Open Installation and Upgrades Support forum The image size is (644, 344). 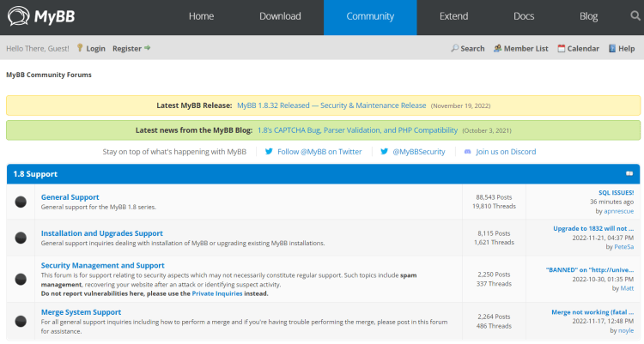click(102, 233)
